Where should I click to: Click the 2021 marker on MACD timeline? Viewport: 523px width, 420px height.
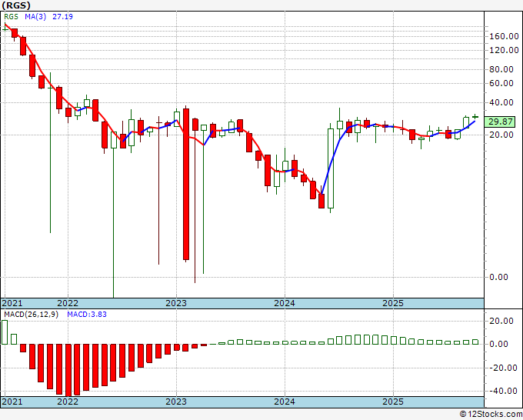pyautogui.click(x=12, y=402)
